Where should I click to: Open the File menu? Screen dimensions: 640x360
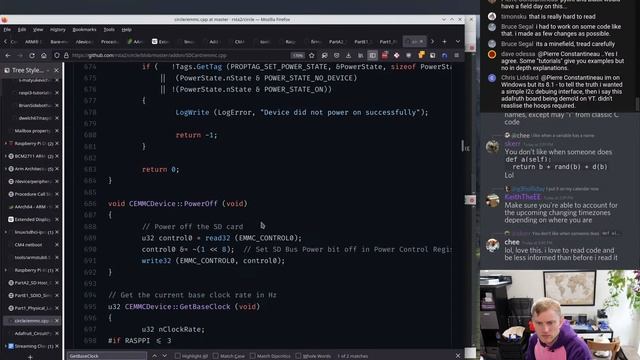point(7,29)
